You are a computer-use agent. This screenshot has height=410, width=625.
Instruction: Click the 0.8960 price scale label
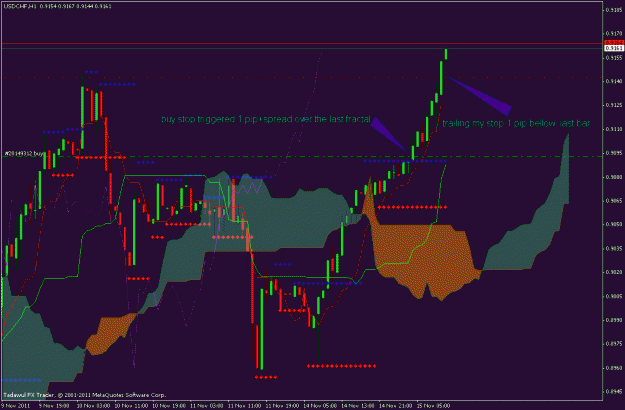[614, 368]
